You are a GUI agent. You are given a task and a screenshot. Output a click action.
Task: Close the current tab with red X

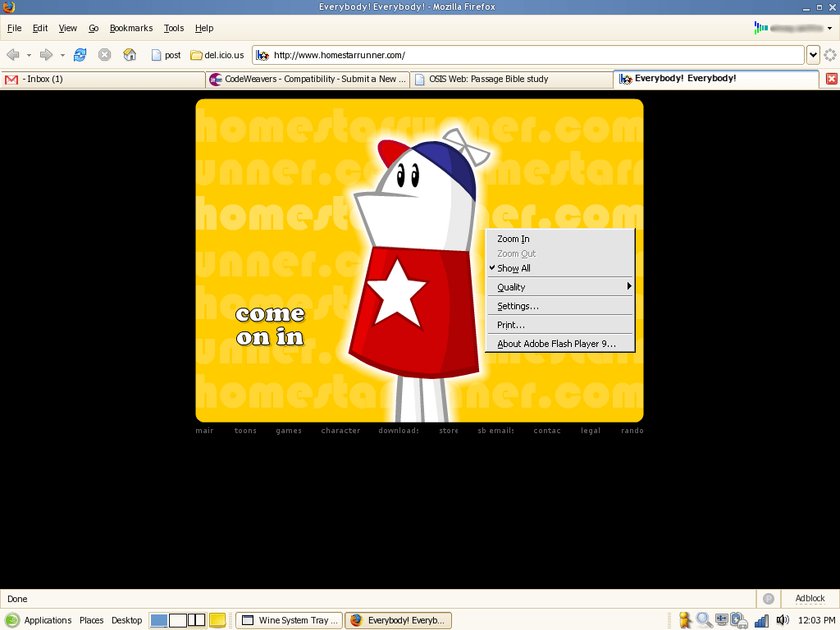[832, 79]
